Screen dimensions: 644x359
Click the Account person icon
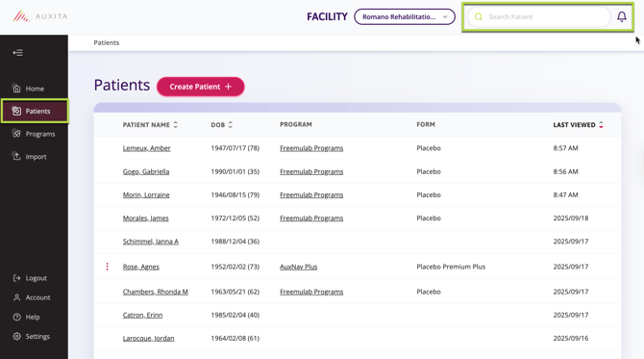16,297
